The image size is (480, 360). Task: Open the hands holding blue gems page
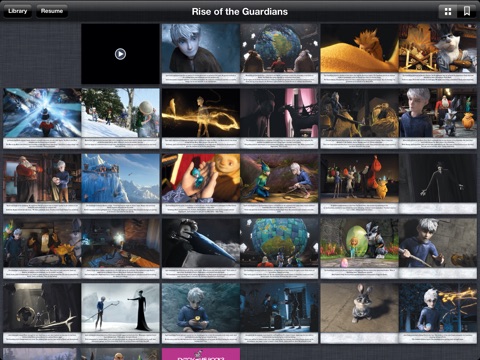(x=201, y=183)
